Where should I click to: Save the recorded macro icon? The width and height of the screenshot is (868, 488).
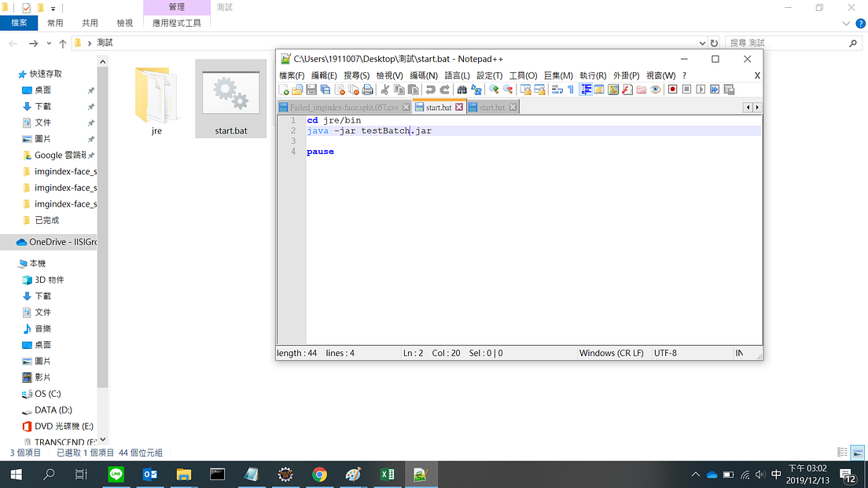pos(729,90)
